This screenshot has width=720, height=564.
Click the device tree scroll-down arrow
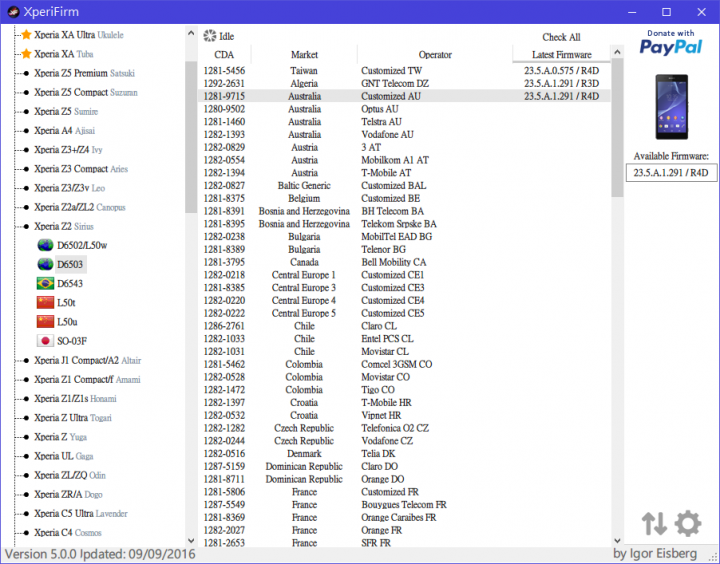click(191, 541)
